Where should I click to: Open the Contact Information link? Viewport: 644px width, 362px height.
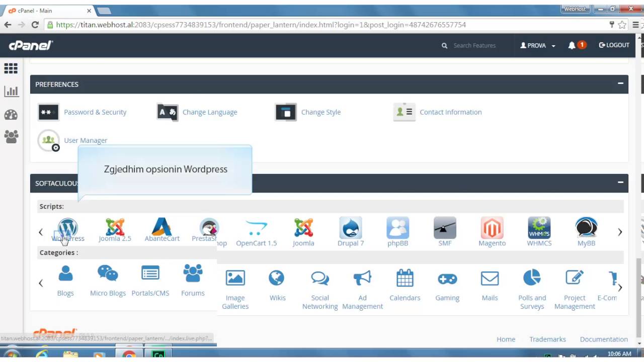(451, 112)
